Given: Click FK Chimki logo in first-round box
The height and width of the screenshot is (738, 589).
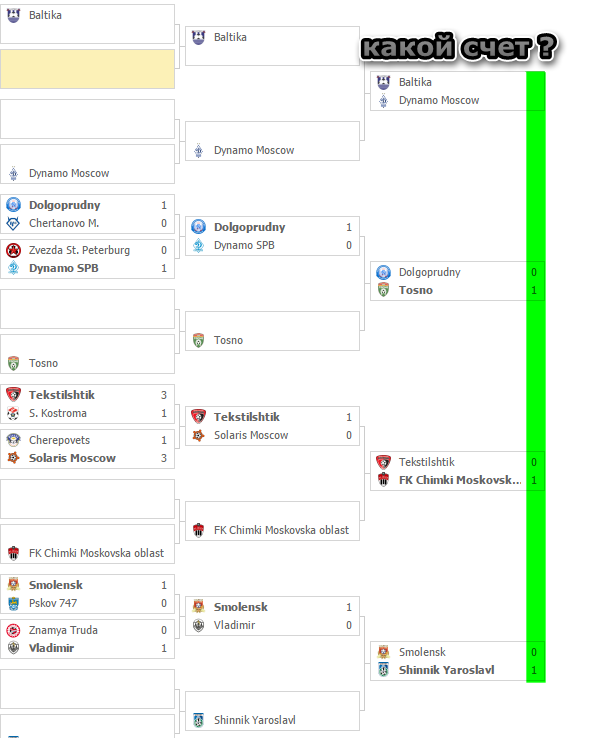Looking at the screenshot, I should 14,553.
